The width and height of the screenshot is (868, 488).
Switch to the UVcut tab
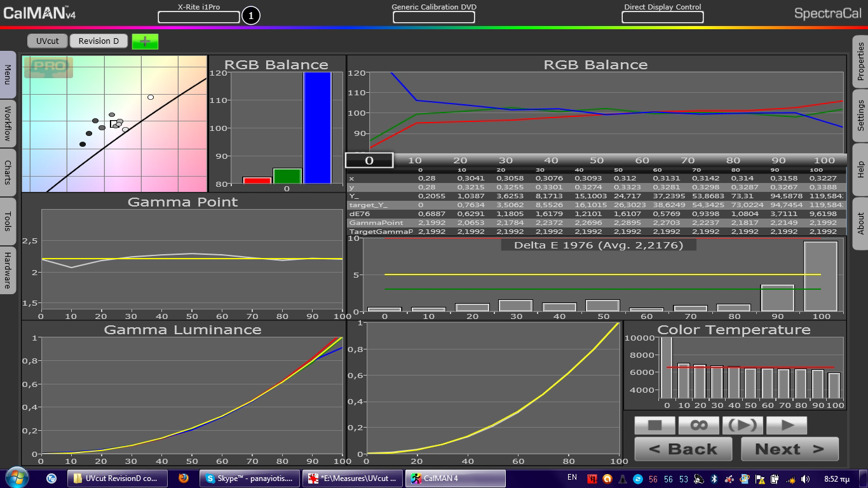48,41
